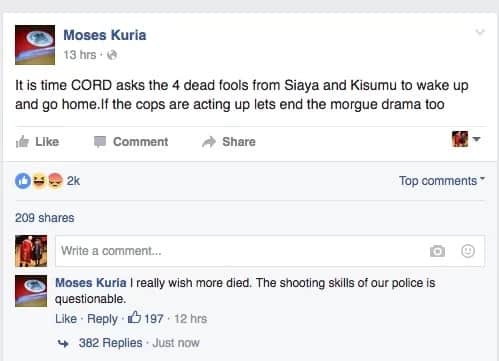
Task: Click the Write a comment field
Action: (x=270, y=251)
